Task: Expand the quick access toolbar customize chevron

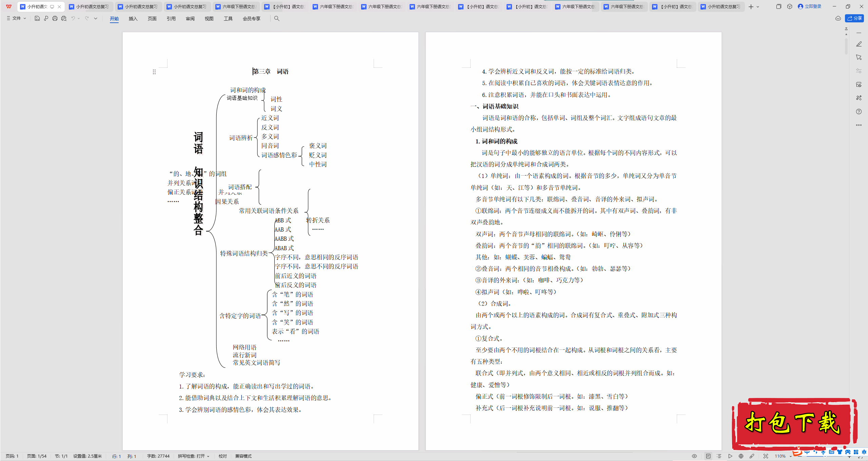Action: (x=96, y=18)
